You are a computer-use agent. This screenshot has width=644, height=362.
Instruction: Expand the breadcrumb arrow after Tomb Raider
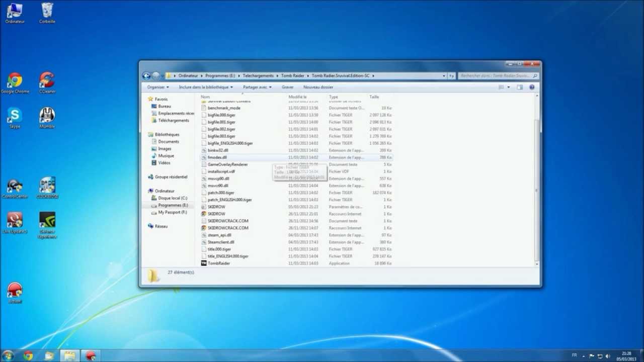[x=308, y=76]
